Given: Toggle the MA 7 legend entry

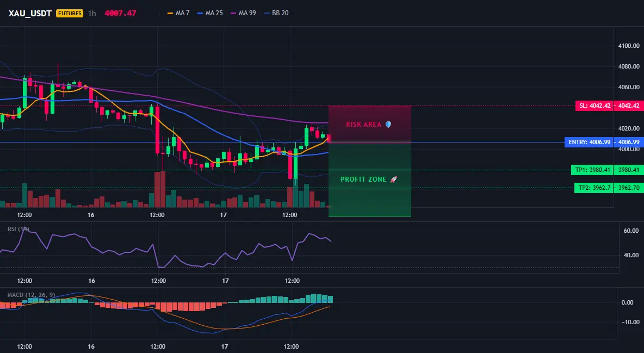Looking at the screenshot, I should 178,13.
